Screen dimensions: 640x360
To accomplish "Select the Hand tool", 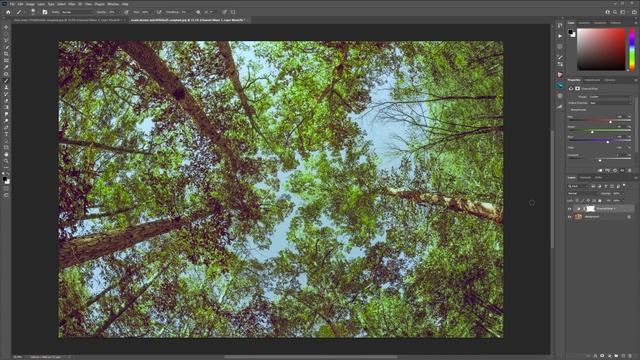I will (x=6, y=154).
